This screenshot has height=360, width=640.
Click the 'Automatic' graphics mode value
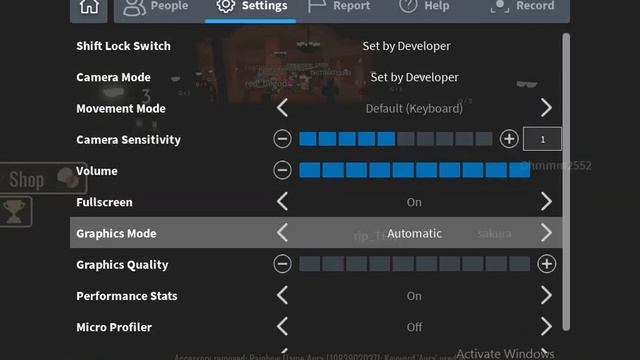[x=414, y=233]
